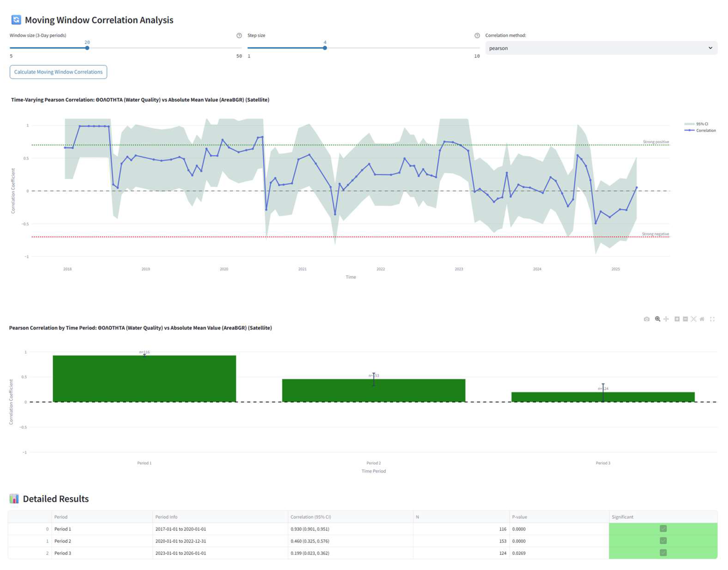Open chart fullscreen icon
Viewport: 728px width, 570px height.
tap(712, 319)
